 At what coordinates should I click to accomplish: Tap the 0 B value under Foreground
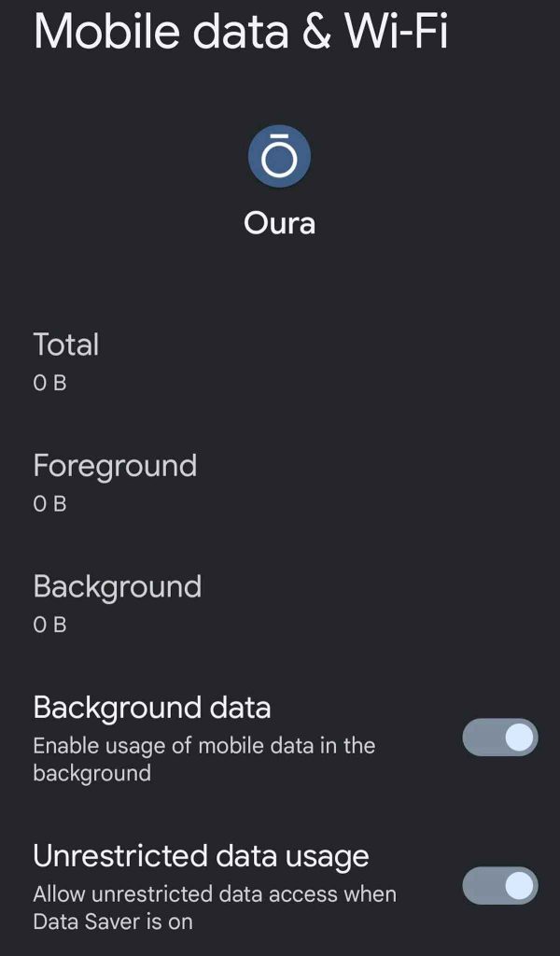pyautogui.click(x=50, y=504)
